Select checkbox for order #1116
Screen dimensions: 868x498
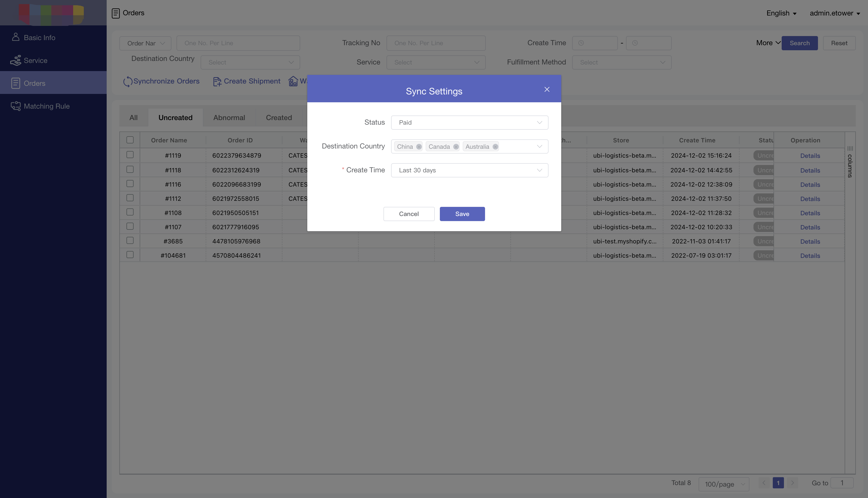click(x=130, y=184)
